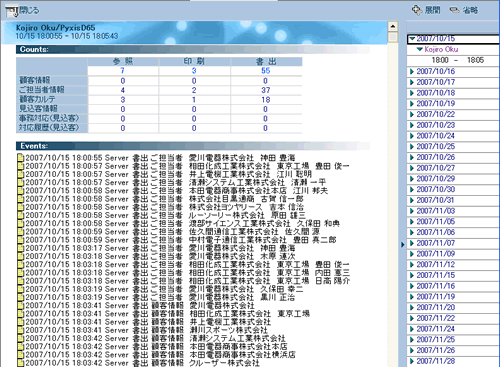
Task: Click the 見込客情報 row label
Action: coord(38,109)
